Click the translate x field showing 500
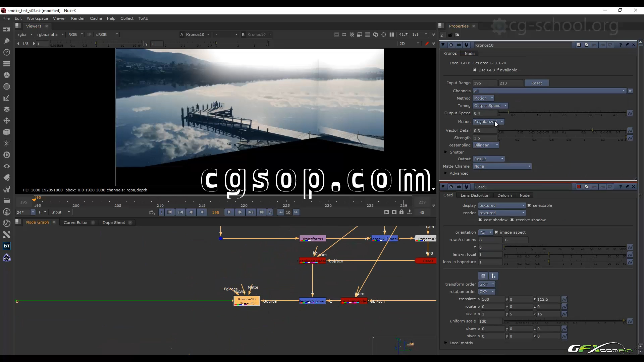 492,299
